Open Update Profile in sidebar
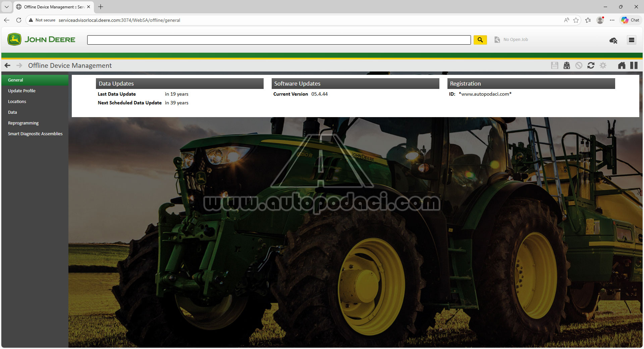644x349 pixels. point(22,91)
